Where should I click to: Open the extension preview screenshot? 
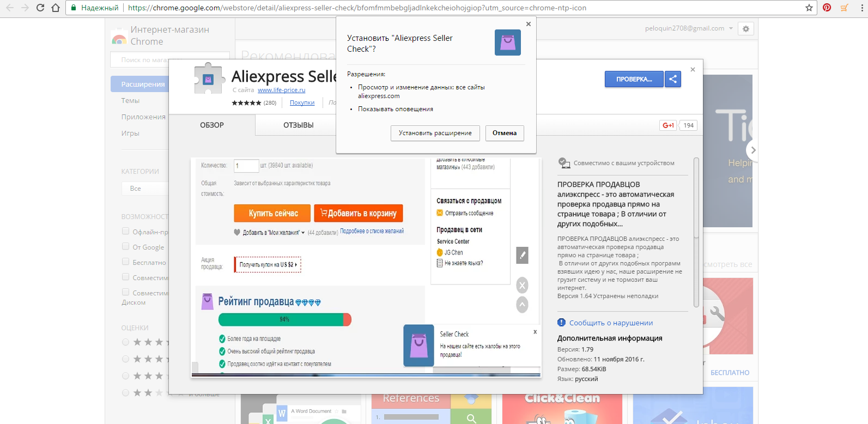[x=366, y=267]
